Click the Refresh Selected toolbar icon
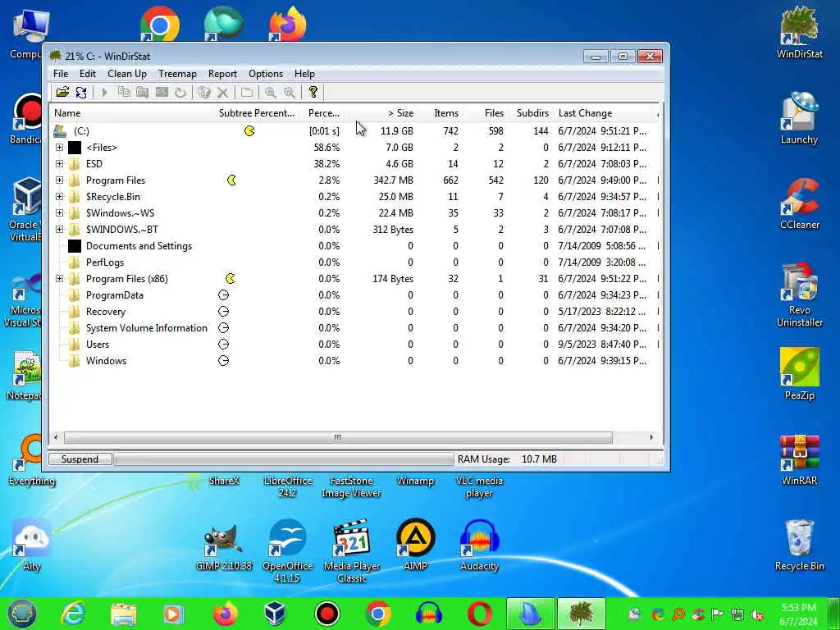This screenshot has height=630, width=840. coord(180,92)
